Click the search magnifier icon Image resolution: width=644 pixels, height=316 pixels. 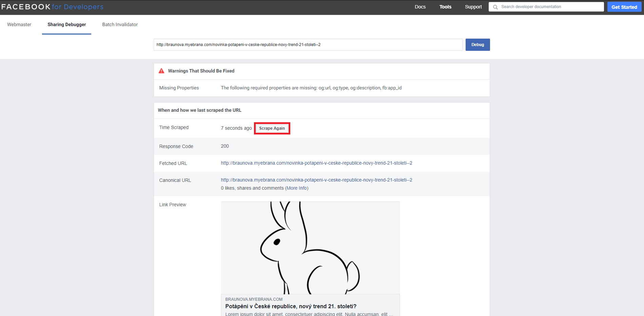(x=495, y=7)
